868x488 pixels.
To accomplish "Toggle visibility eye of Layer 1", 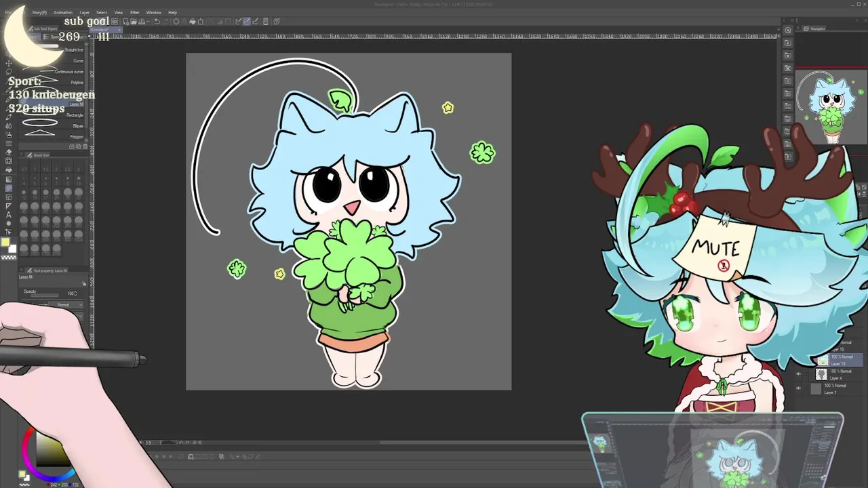I will coord(798,388).
